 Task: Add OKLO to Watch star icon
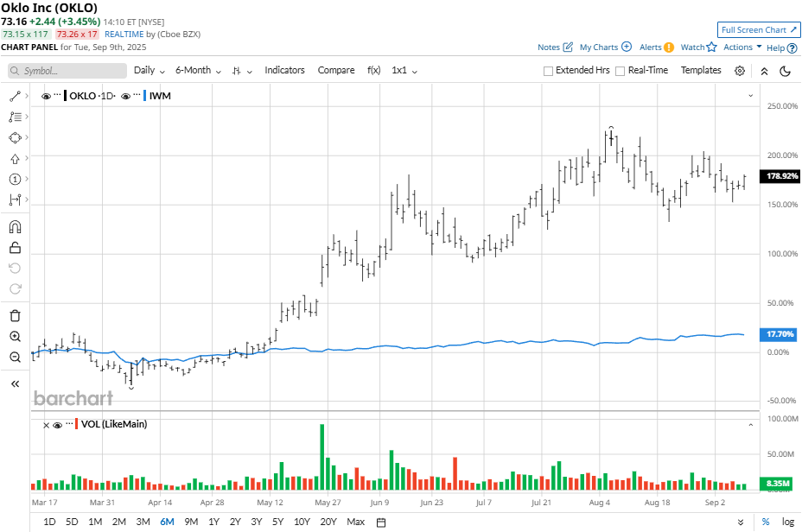point(711,47)
